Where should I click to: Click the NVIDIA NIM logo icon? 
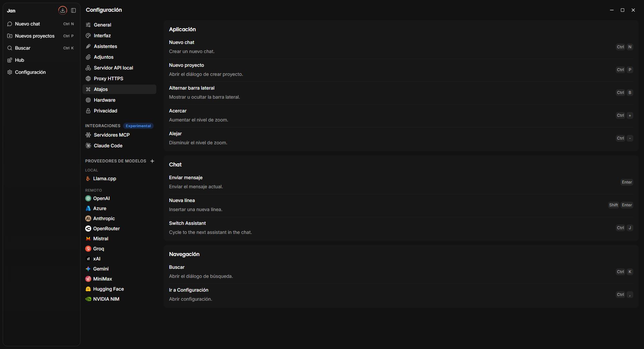tap(88, 299)
